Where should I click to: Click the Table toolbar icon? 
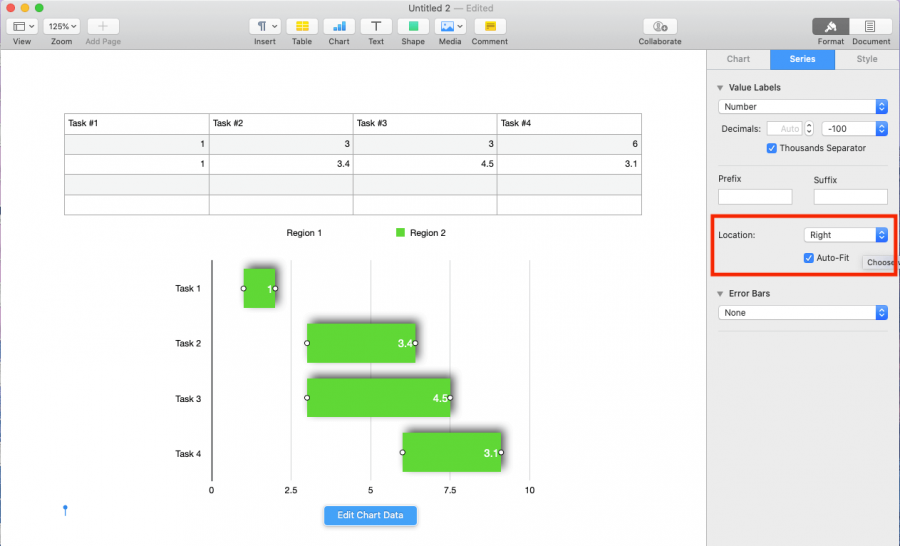[302, 27]
